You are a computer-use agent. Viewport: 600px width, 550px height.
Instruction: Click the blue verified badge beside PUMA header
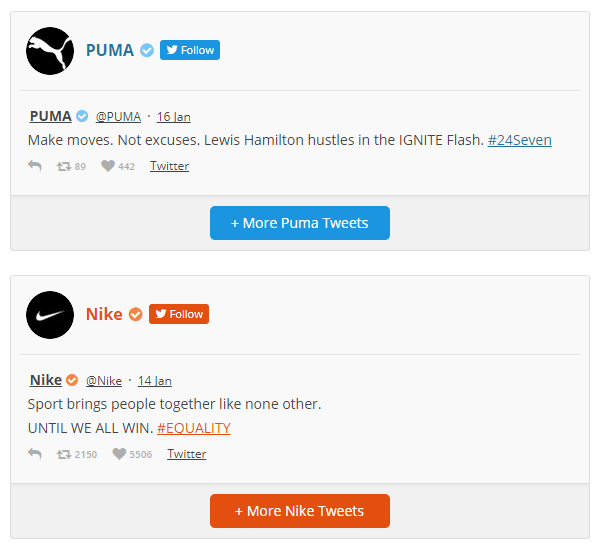[147, 50]
